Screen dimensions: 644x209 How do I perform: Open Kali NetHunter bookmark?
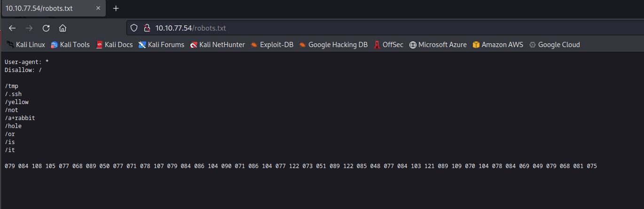tap(218, 45)
